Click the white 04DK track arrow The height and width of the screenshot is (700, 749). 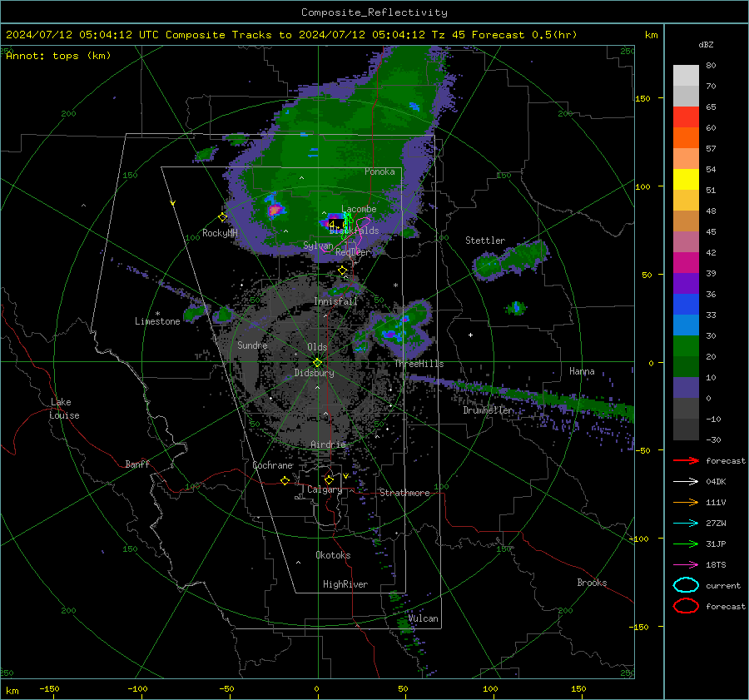(x=686, y=482)
